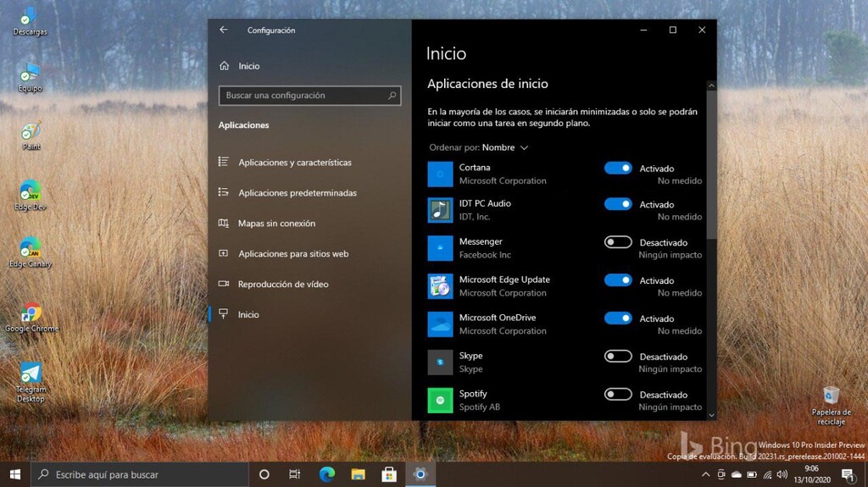The height and width of the screenshot is (487, 868).
Task: Select Equipo desktop icon
Action: [30, 78]
